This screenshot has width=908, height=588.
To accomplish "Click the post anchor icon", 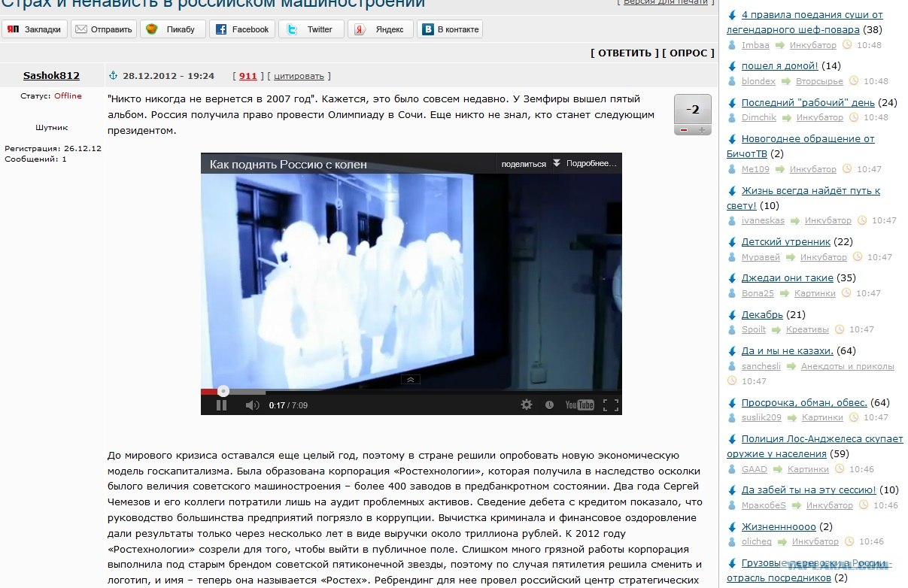I will tap(114, 75).
